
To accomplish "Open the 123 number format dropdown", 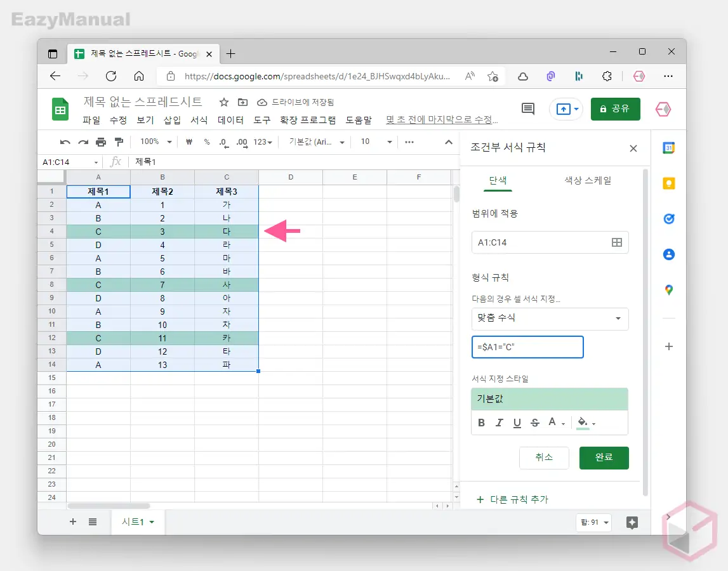I will (x=263, y=142).
